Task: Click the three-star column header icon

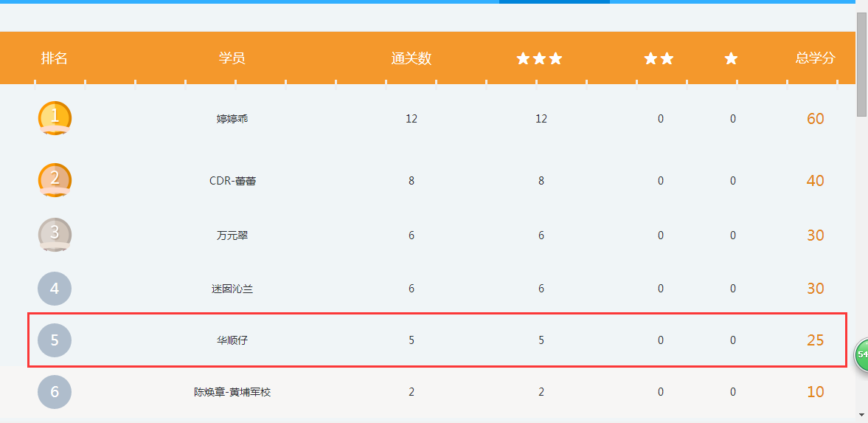Action: [539, 58]
